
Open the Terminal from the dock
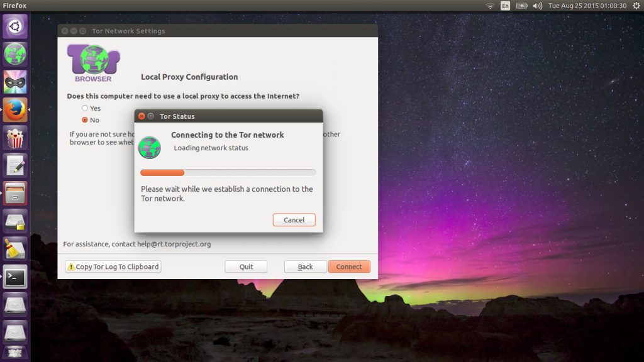[x=15, y=277]
